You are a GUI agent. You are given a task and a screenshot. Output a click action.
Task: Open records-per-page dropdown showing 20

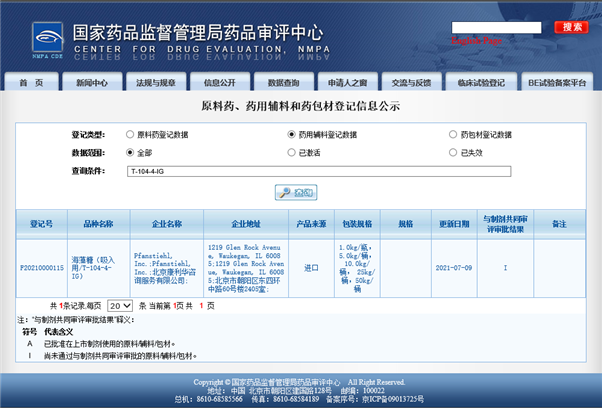pyautogui.click(x=119, y=305)
